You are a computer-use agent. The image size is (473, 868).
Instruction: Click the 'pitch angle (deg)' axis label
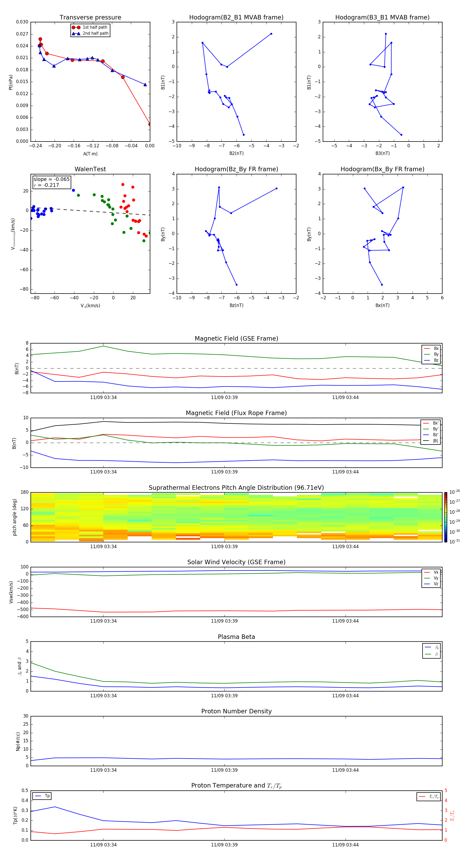tap(14, 517)
